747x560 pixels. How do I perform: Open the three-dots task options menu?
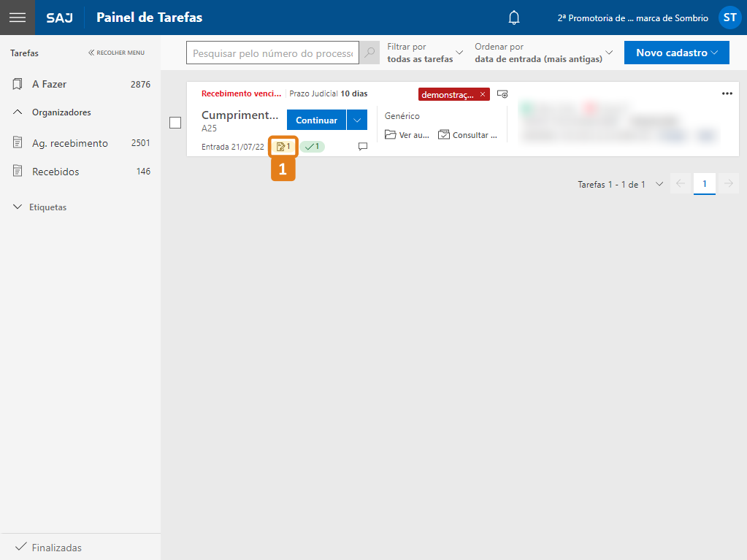[727, 93]
